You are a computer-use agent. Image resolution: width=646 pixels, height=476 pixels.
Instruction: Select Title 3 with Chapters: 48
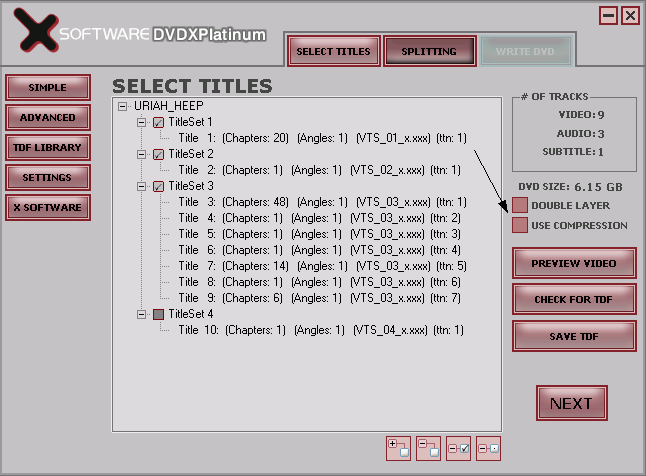[x=323, y=202]
